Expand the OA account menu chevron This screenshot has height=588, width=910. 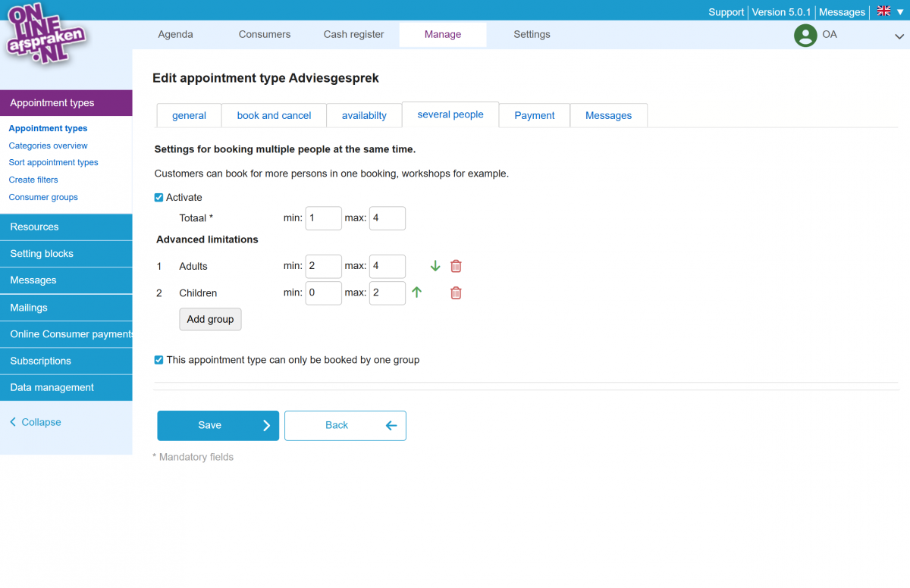pyautogui.click(x=899, y=36)
